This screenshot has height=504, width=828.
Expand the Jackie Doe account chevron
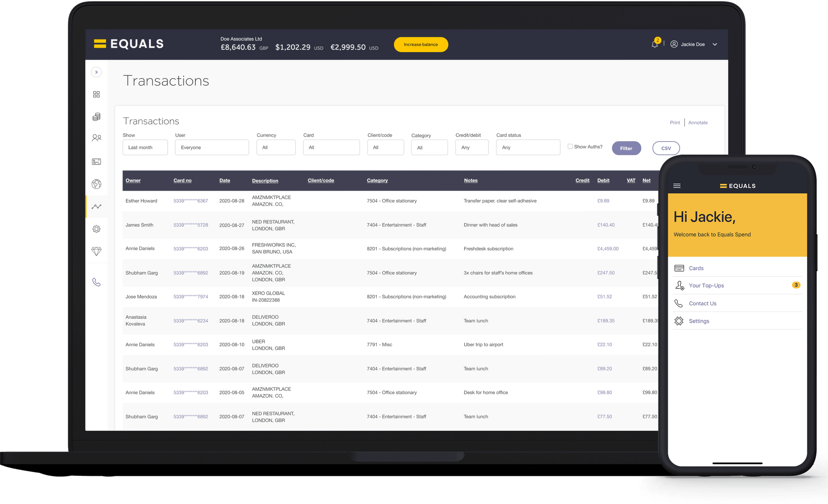pyautogui.click(x=715, y=44)
